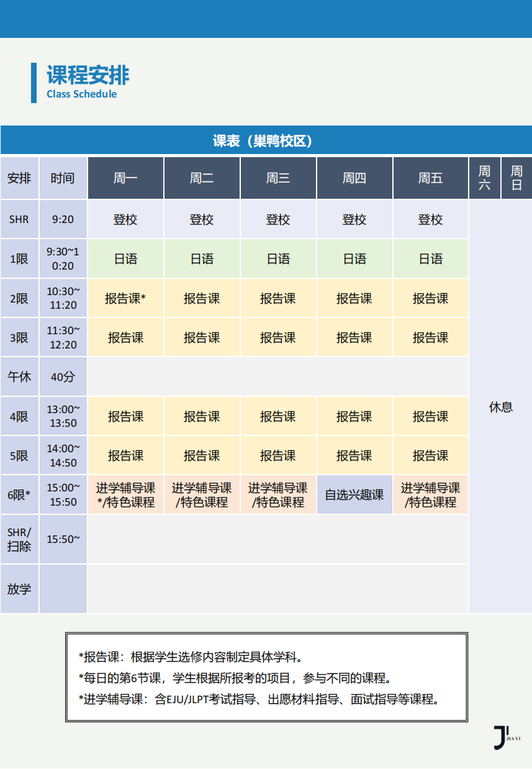The width and height of the screenshot is (532, 769).
Task: Click the 休息 weekend cell
Action: (500, 407)
